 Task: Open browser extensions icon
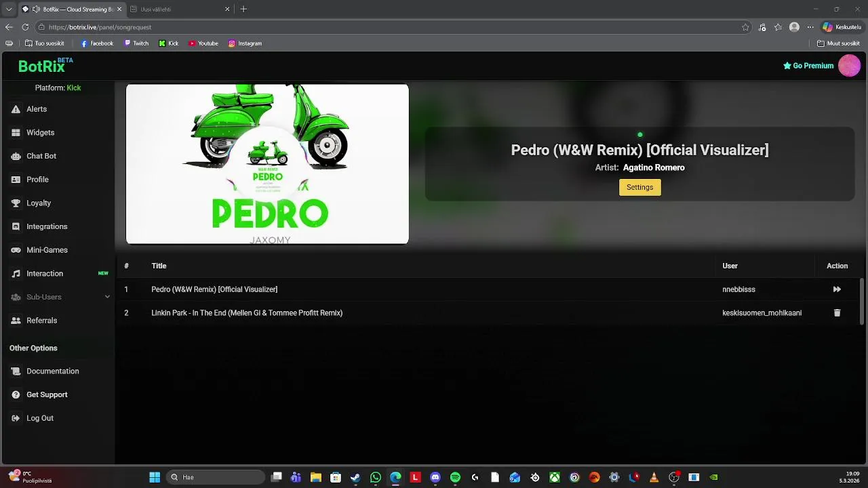click(x=762, y=27)
